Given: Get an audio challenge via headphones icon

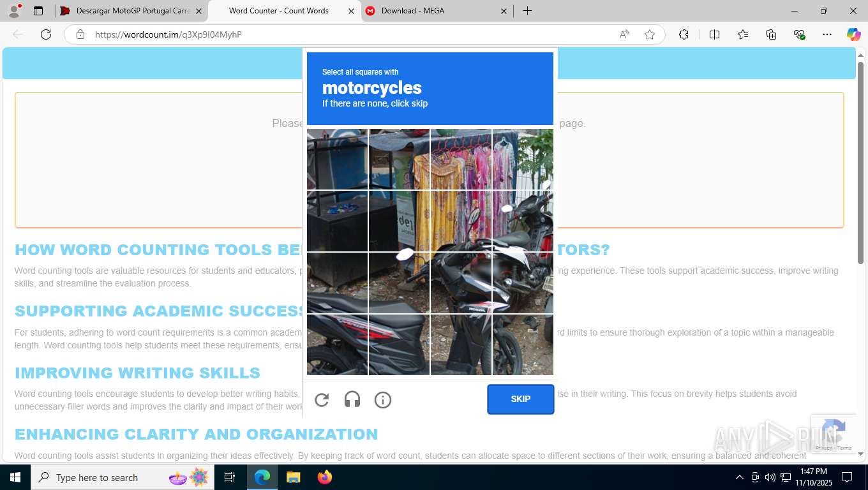Looking at the screenshot, I should (x=352, y=400).
